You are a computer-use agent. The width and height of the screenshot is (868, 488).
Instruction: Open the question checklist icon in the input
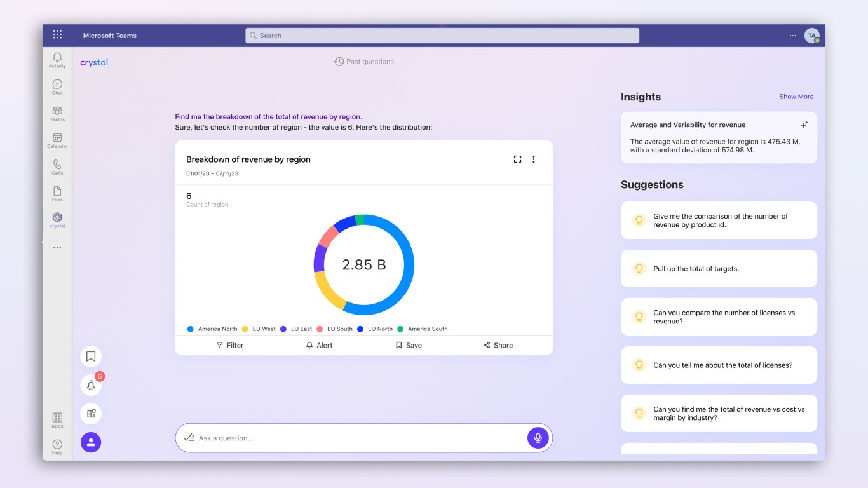pyautogui.click(x=189, y=438)
